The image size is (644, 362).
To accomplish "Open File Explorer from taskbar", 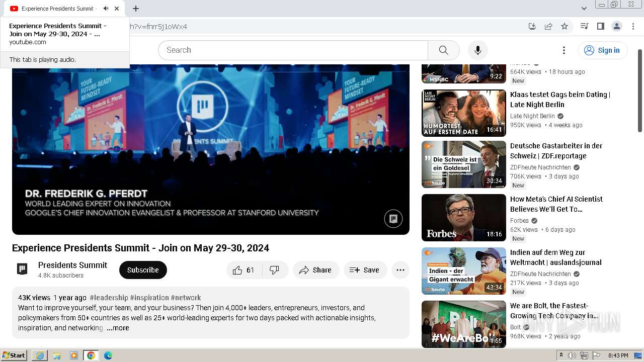I will point(57,355).
